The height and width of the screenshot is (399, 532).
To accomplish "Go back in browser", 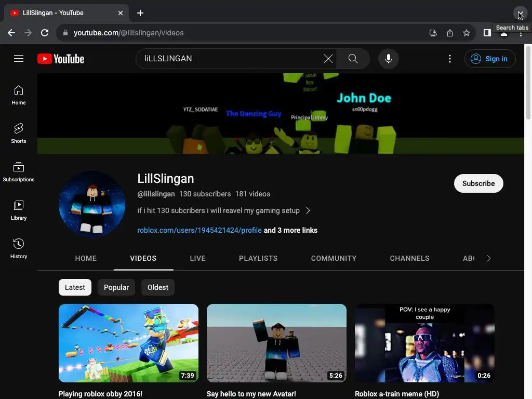I will (11, 33).
